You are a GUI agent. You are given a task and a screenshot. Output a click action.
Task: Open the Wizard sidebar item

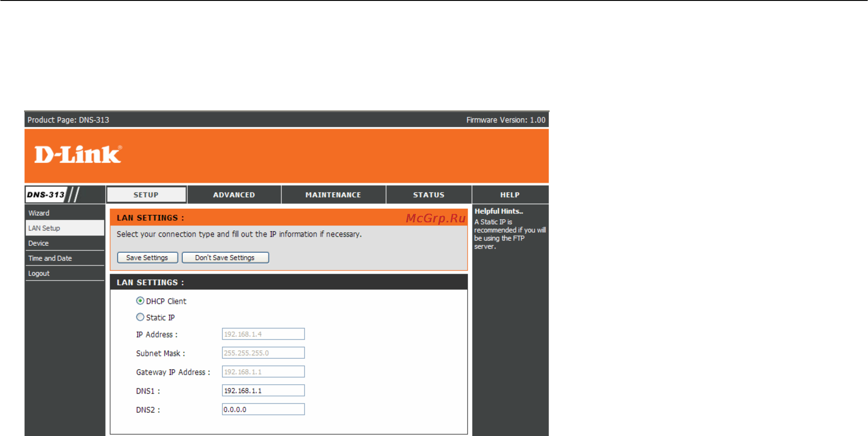coord(65,213)
